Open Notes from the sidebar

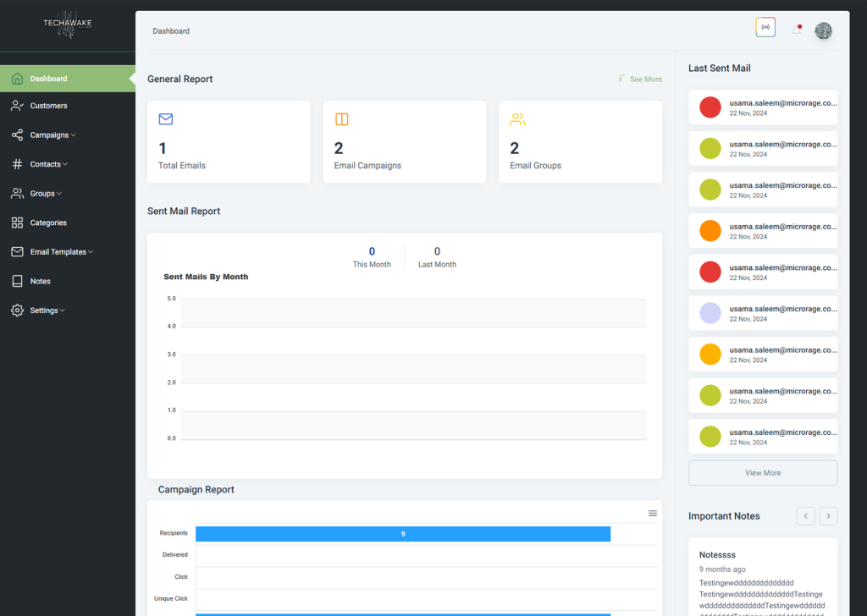40,281
